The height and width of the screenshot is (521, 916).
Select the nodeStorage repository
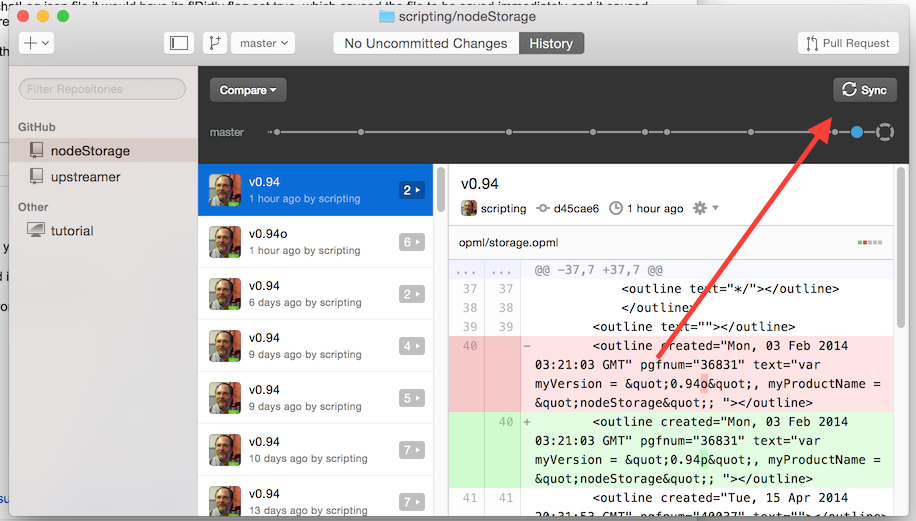click(x=90, y=150)
